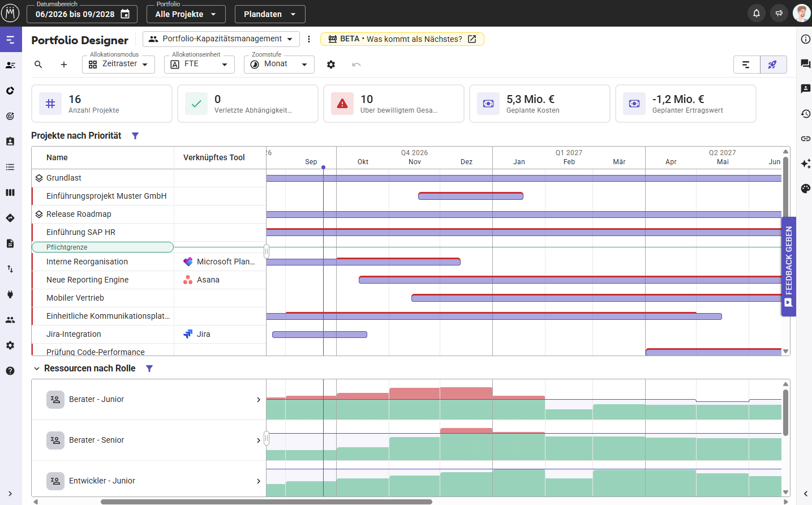The width and height of the screenshot is (812, 505).
Task: Open the Allokationsmodus Zeitraster dropdown
Action: click(x=118, y=65)
